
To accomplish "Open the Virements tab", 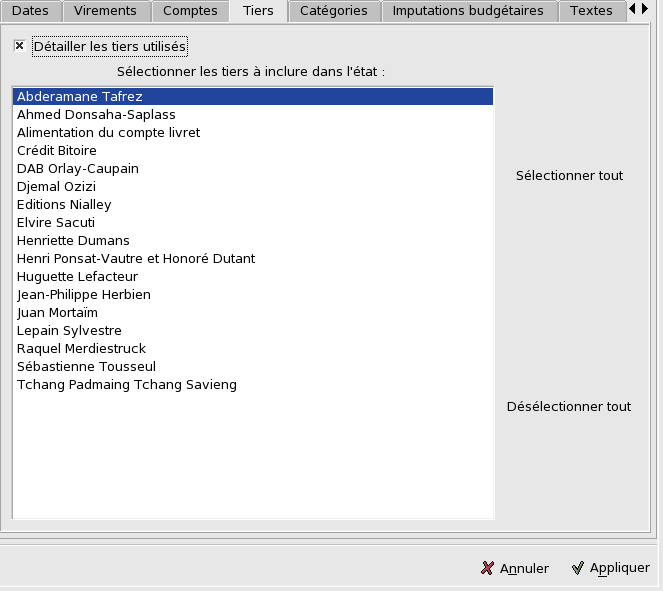I will coord(105,11).
